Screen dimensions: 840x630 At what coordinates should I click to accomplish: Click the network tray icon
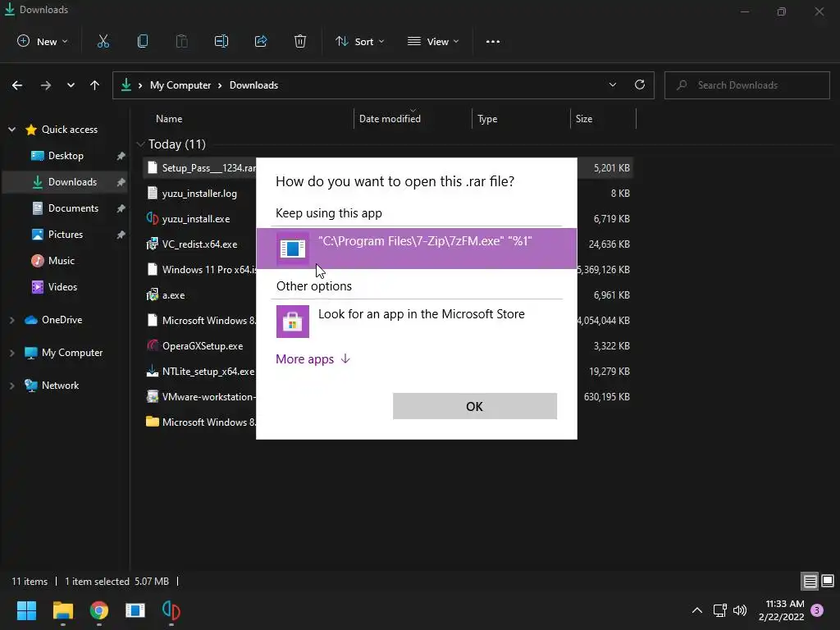(x=719, y=610)
